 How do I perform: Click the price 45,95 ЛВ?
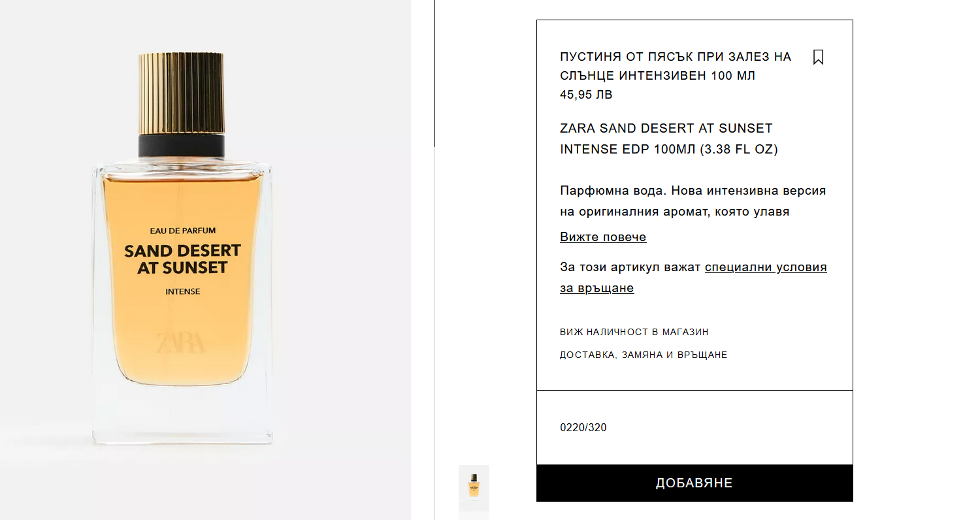(x=586, y=95)
